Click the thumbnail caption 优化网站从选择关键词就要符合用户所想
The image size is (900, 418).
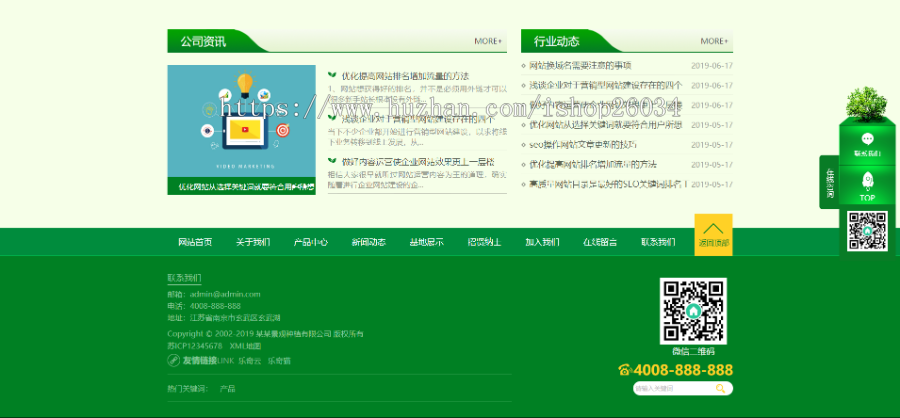coord(246,187)
